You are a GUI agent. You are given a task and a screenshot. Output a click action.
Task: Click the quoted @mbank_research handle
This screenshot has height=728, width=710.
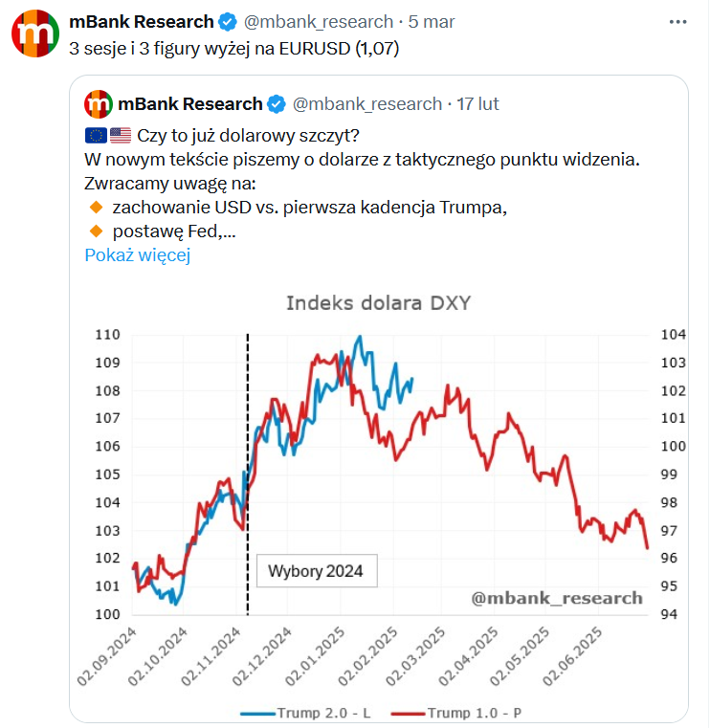367,104
